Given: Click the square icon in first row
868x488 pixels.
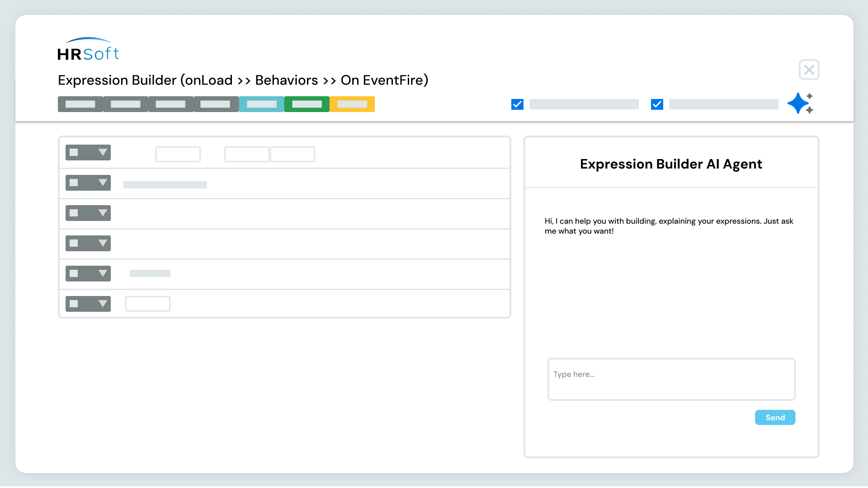Looking at the screenshot, I should (x=74, y=153).
